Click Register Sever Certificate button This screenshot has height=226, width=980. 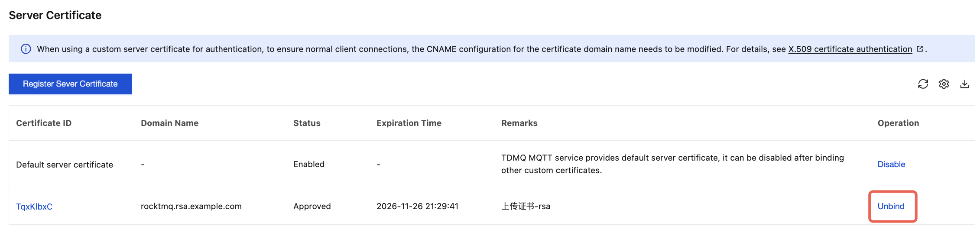70,84
